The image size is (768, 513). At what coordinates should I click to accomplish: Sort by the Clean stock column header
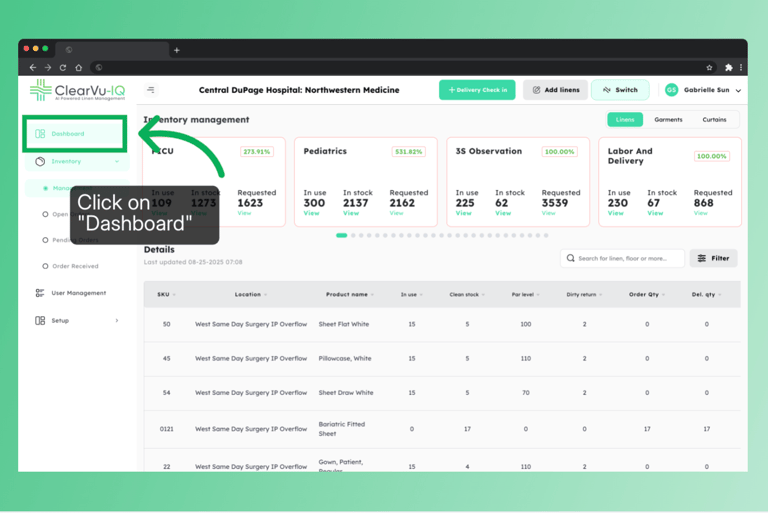point(467,294)
